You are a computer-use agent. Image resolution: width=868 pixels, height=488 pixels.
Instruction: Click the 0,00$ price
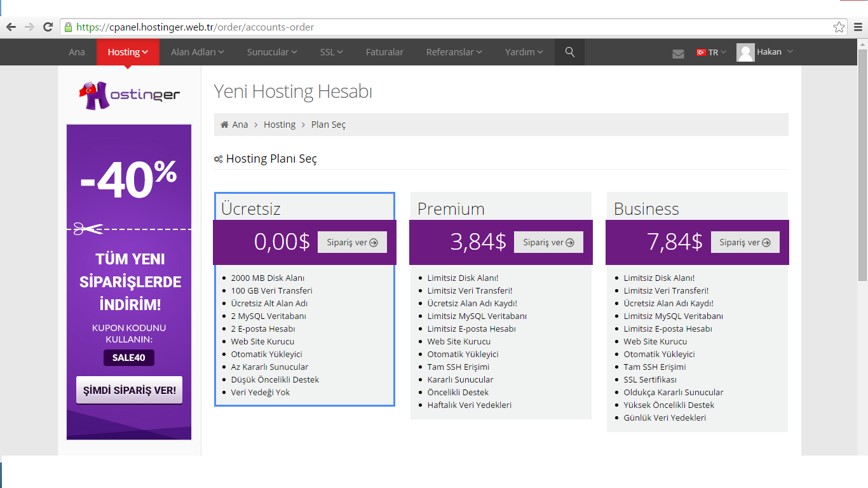click(282, 241)
